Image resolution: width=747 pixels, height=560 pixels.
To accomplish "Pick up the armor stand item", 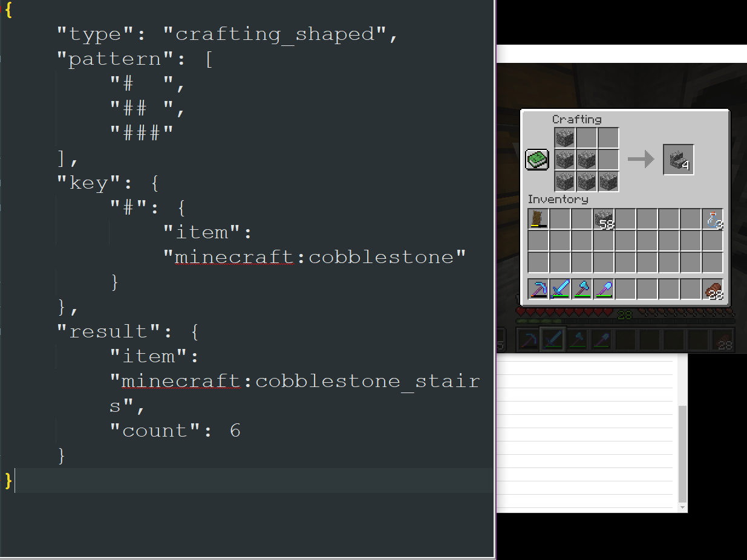I will point(538,219).
